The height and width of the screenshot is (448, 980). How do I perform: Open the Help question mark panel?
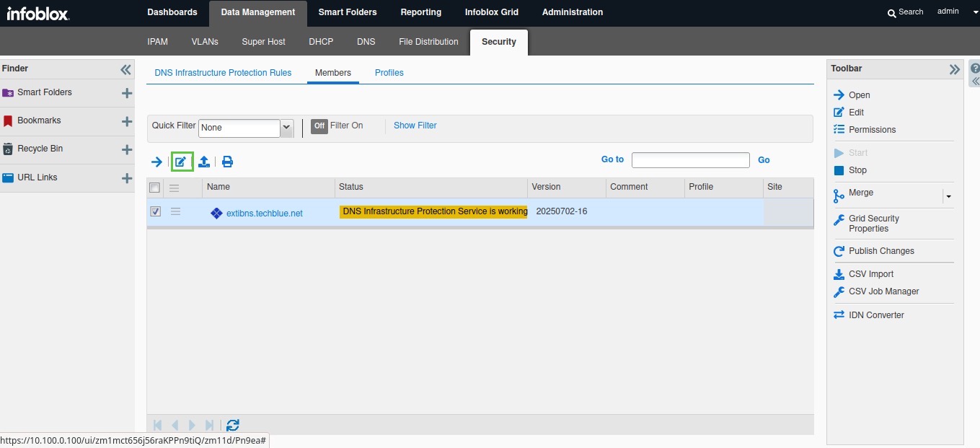coord(974,69)
